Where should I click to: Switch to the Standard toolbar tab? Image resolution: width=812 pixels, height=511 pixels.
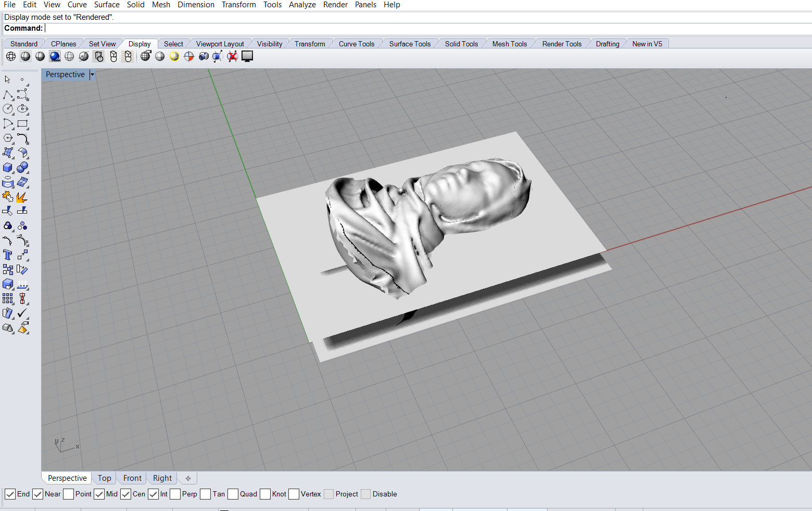click(24, 44)
